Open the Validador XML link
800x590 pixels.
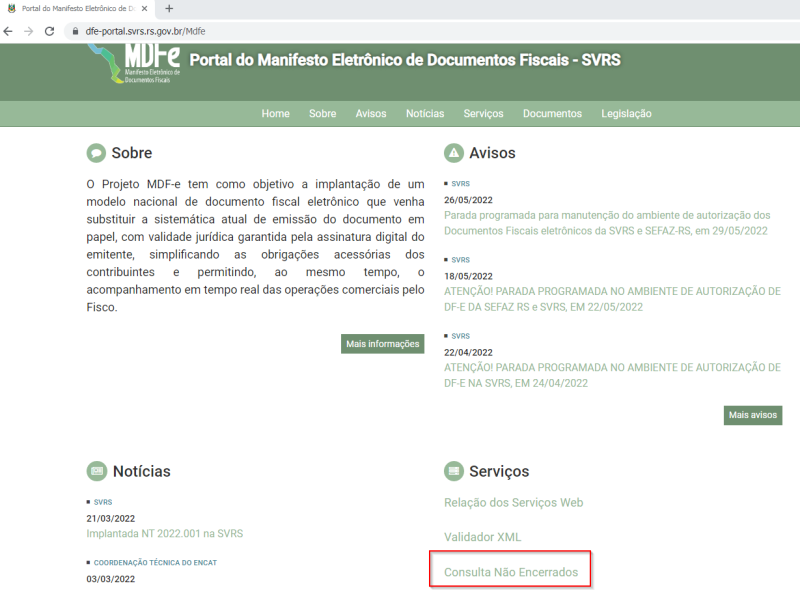coord(482,537)
